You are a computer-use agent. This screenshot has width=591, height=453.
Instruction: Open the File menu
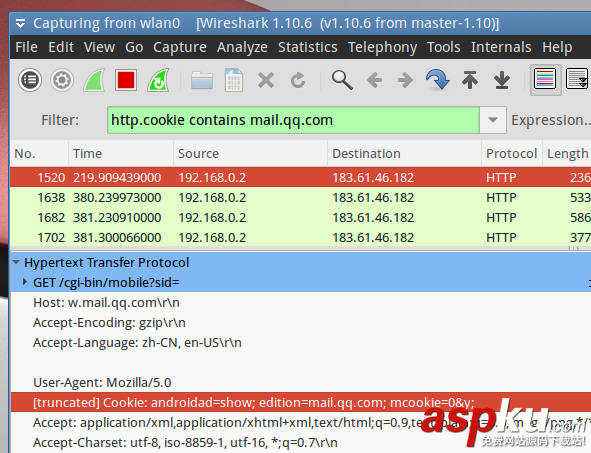[x=26, y=47]
